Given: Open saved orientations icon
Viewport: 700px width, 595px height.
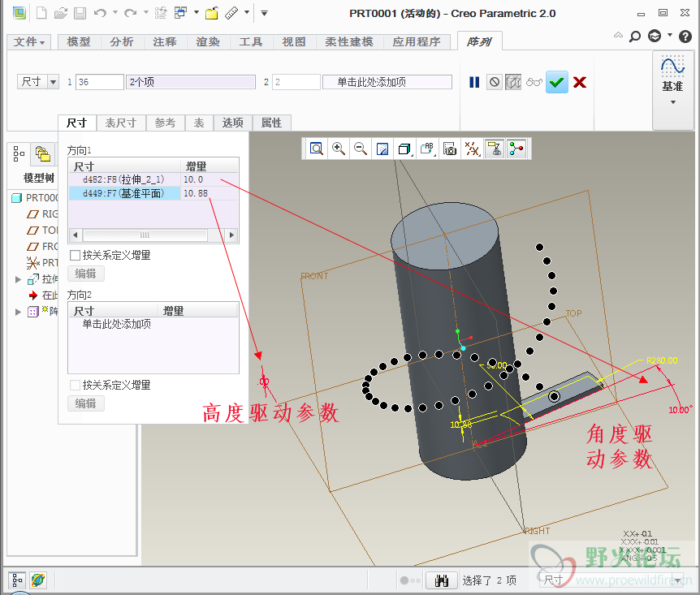Looking at the screenshot, I should (x=427, y=149).
